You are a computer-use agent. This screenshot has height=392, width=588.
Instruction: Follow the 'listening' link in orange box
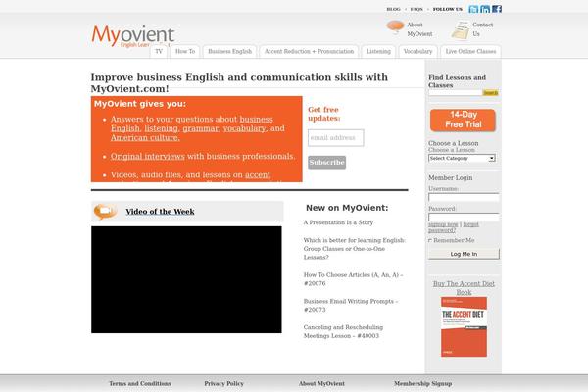[x=162, y=128]
